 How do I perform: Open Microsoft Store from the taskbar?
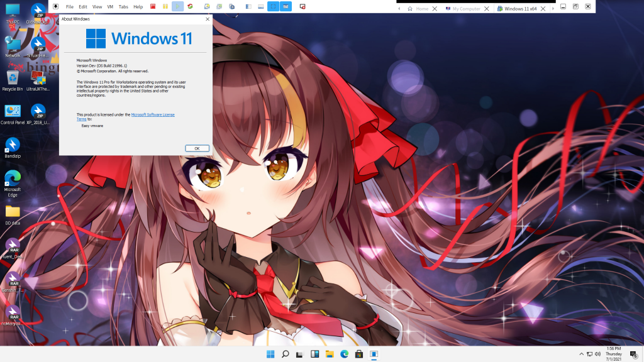click(x=359, y=354)
